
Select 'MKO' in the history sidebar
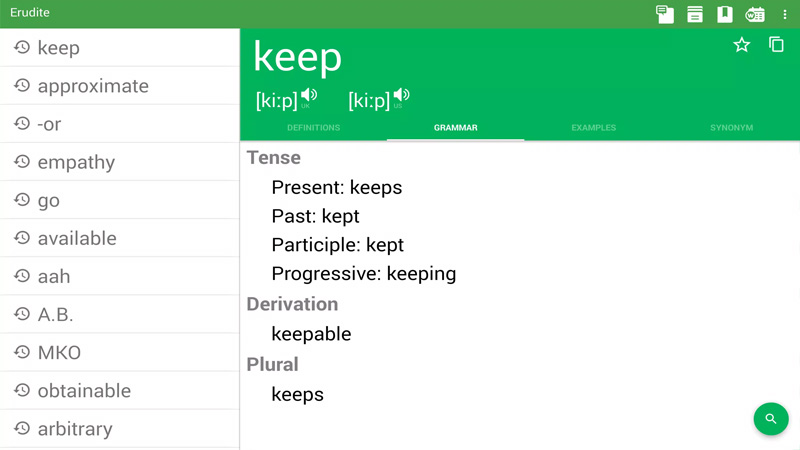59,352
